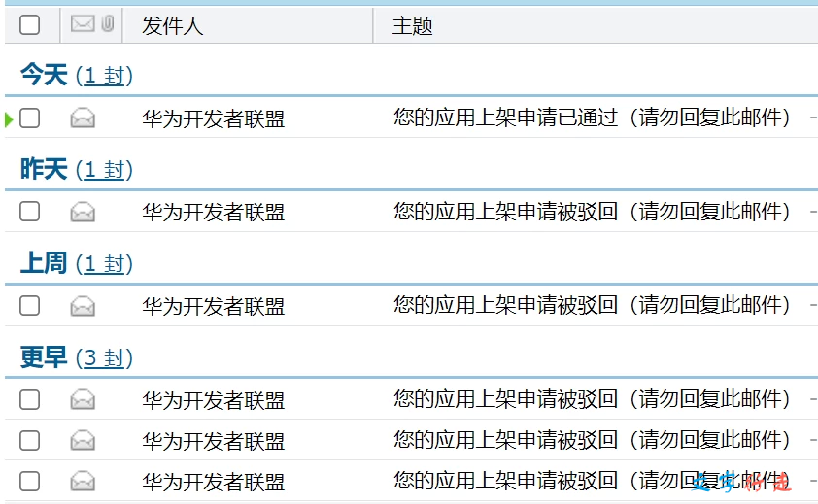Screen dimensions: 818x504
Task: Open the (1 封) link next to 今天
Action: point(104,76)
